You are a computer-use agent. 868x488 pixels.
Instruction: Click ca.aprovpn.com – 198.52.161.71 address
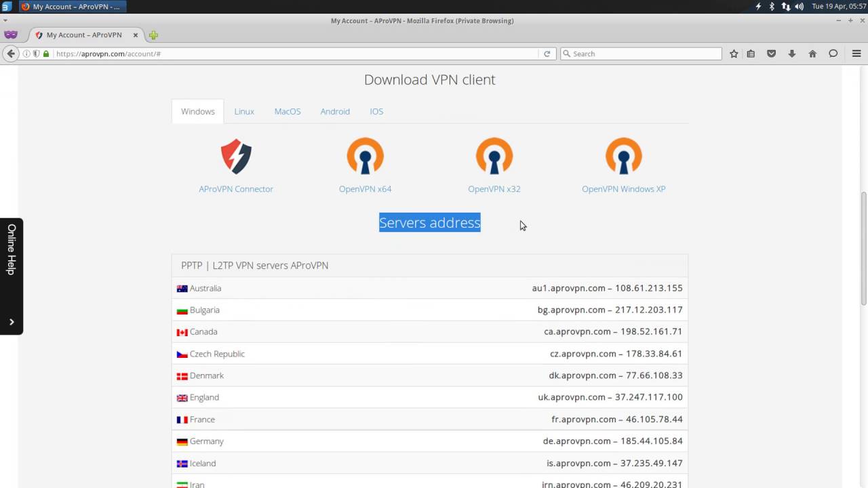pyautogui.click(x=613, y=331)
